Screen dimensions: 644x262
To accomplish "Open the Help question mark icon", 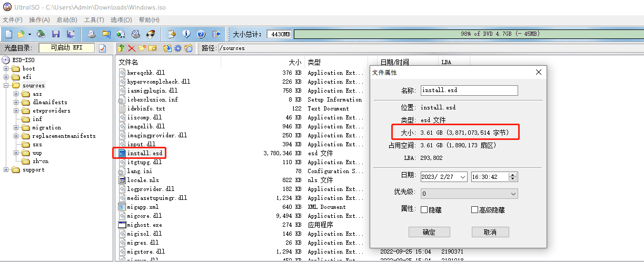I will tap(201, 34).
